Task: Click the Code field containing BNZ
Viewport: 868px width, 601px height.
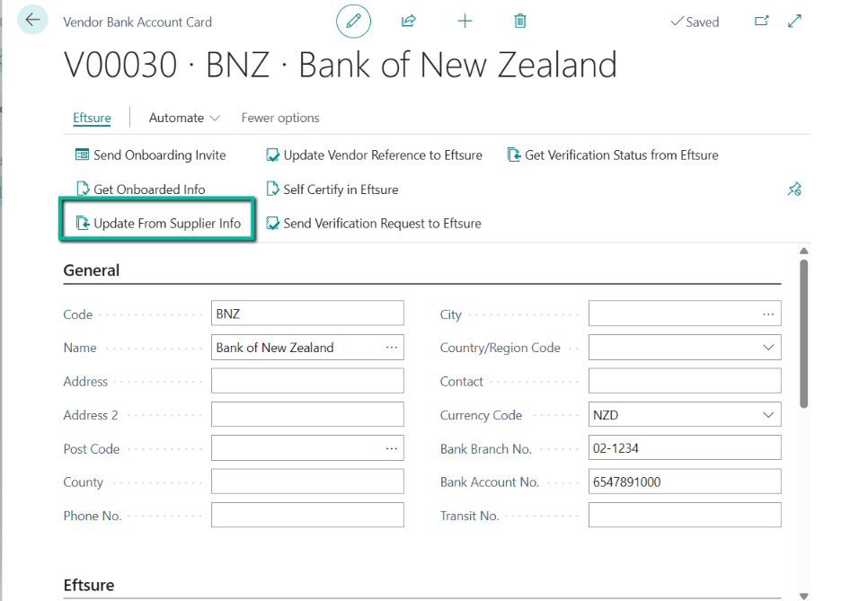Action: (x=307, y=314)
